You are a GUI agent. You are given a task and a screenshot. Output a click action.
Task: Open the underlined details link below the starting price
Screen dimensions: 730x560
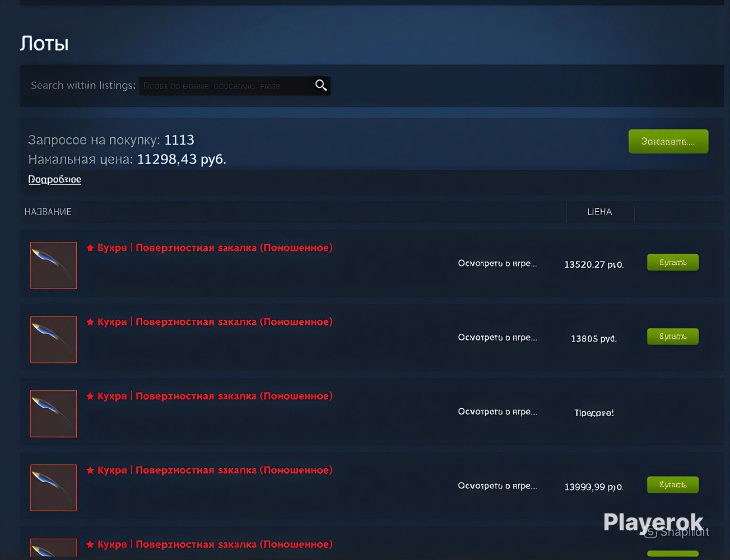(x=55, y=179)
